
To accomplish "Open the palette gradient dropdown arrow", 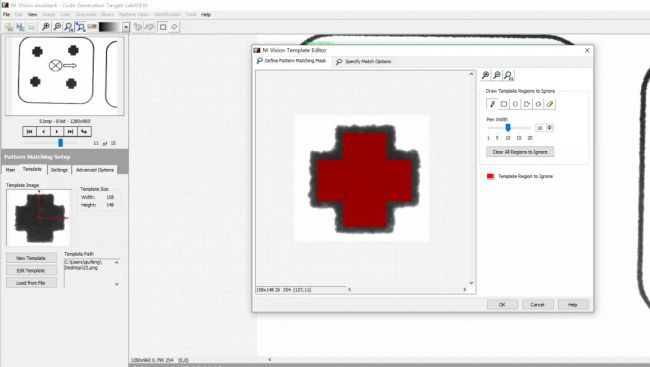I will (126, 27).
